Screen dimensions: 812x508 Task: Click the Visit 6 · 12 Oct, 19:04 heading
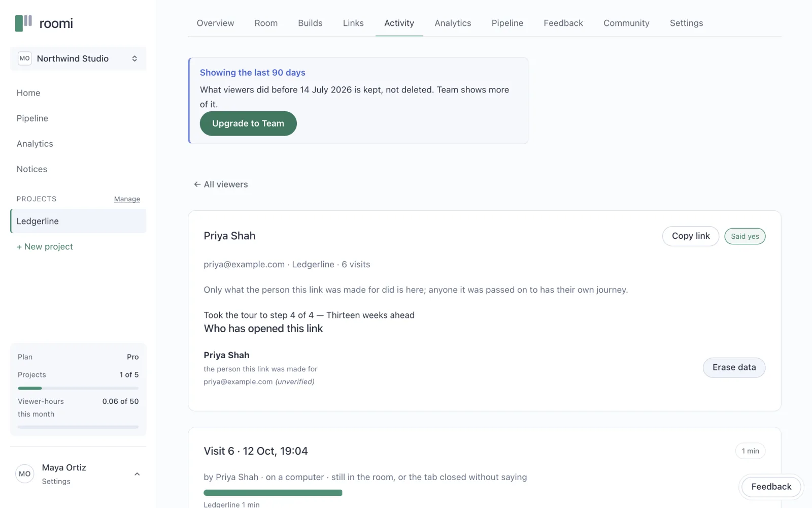(x=256, y=451)
